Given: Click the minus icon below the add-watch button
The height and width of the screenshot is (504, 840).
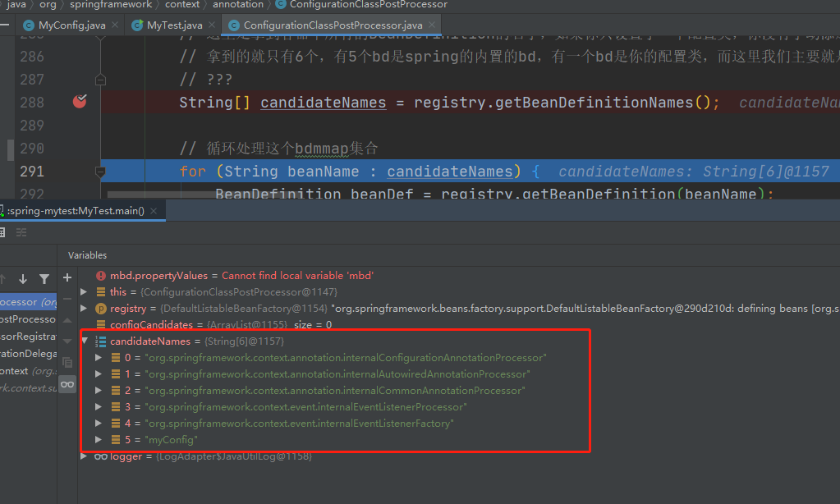Looking at the screenshot, I should click(x=67, y=299).
